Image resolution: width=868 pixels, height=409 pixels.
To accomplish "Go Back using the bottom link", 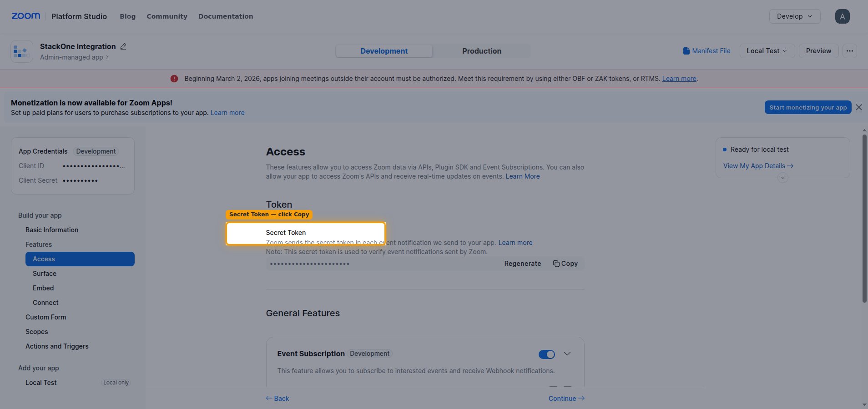I will tap(278, 399).
